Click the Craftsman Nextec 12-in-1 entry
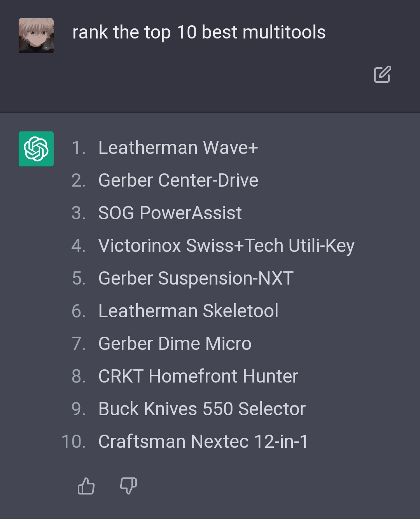 tap(203, 442)
